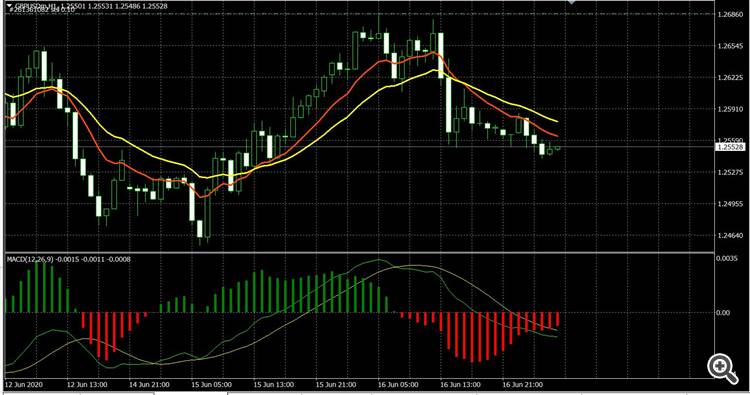The height and width of the screenshot is (395, 750).
Task: Click the 1.26225 price axis label
Action: point(730,77)
